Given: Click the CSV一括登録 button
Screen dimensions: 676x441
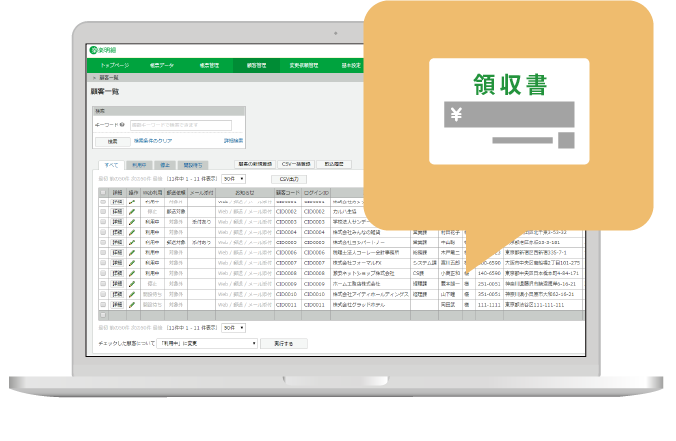Looking at the screenshot, I should pos(296,164).
